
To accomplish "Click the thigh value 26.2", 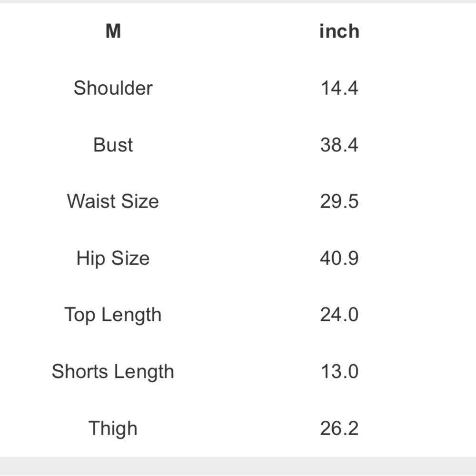I will 339,428.
